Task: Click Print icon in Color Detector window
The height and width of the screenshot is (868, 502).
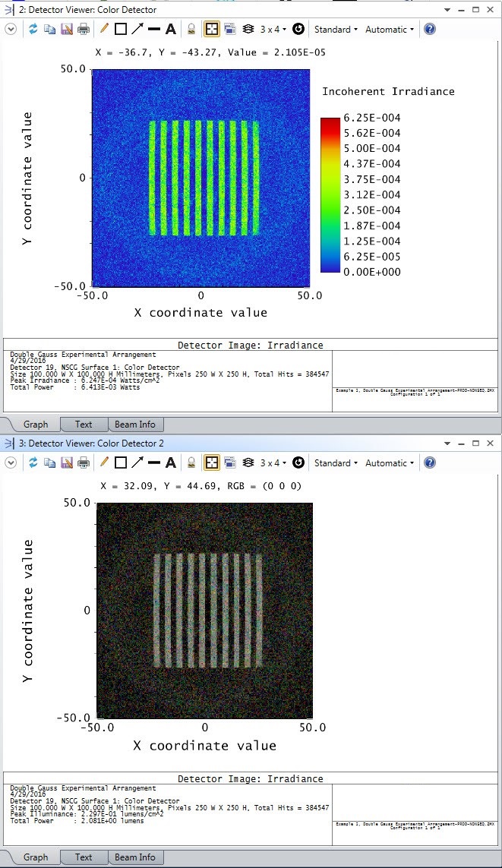Action: (x=84, y=30)
